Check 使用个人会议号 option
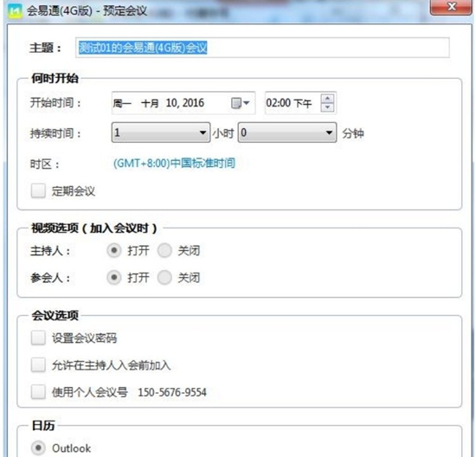The width and height of the screenshot is (476, 457). pyautogui.click(x=38, y=392)
